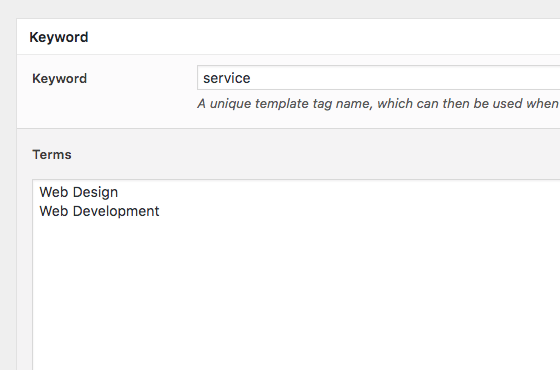The height and width of the screenshot is (370, 560).
Task: Click the empty area below "Web Development"
Action: (296, 293)
